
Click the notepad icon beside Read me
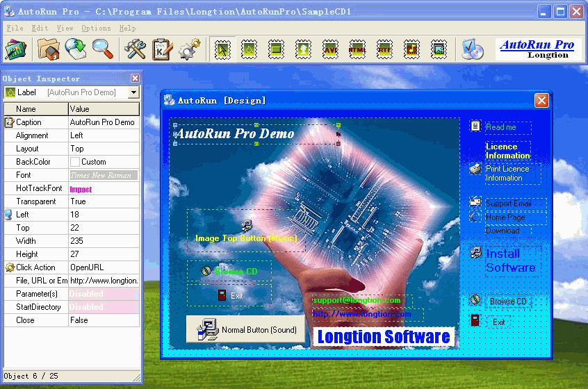click(x=475, y=126)
